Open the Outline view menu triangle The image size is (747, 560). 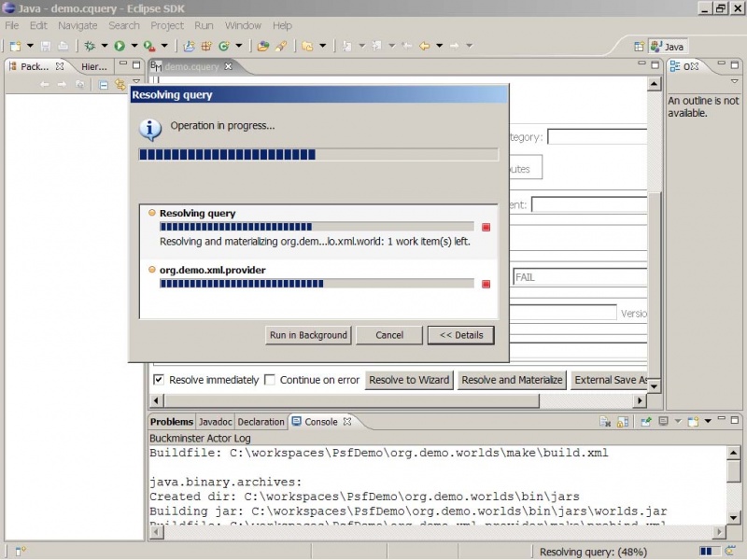point(734,81)
